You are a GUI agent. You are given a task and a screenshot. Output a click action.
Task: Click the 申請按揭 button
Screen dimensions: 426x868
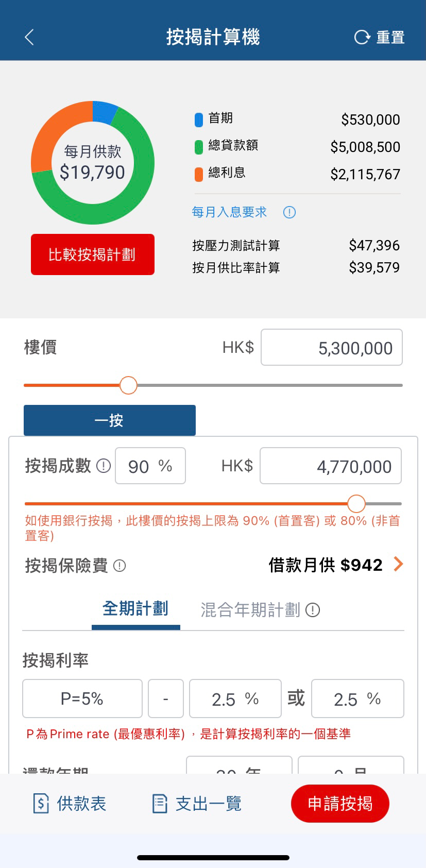point(340,804)
